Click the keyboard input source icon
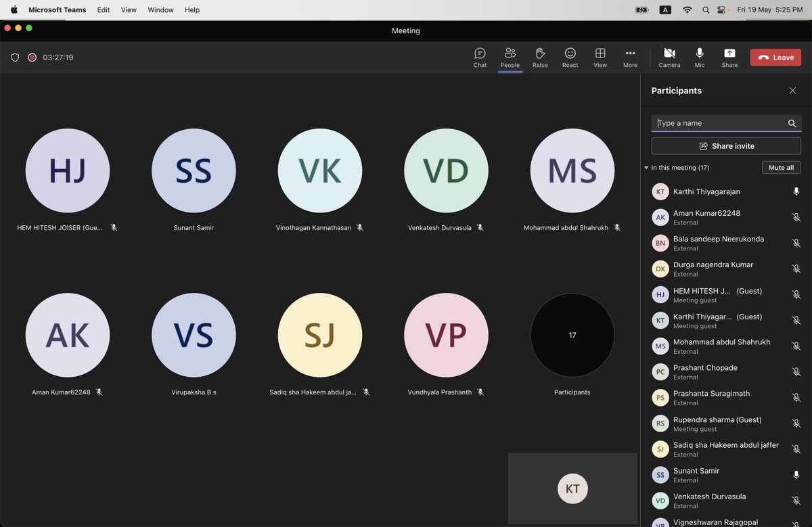 [x=665, y=10]
